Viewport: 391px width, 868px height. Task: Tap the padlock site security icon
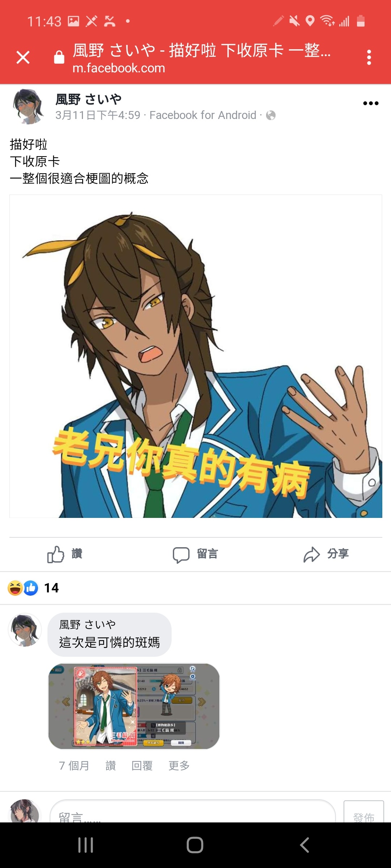pos(59,57)
